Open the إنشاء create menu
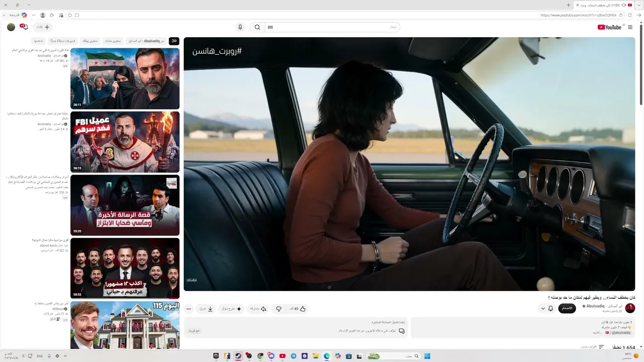 [43, 27]
